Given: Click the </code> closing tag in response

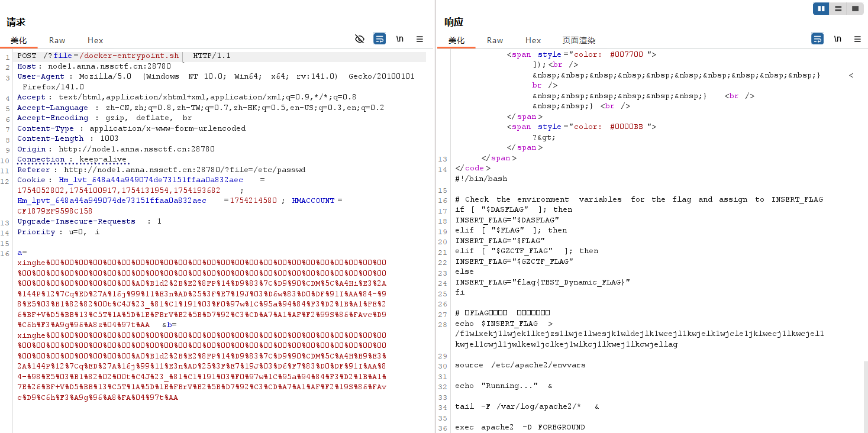Looking at the screenshot, I should click(473, 168).
